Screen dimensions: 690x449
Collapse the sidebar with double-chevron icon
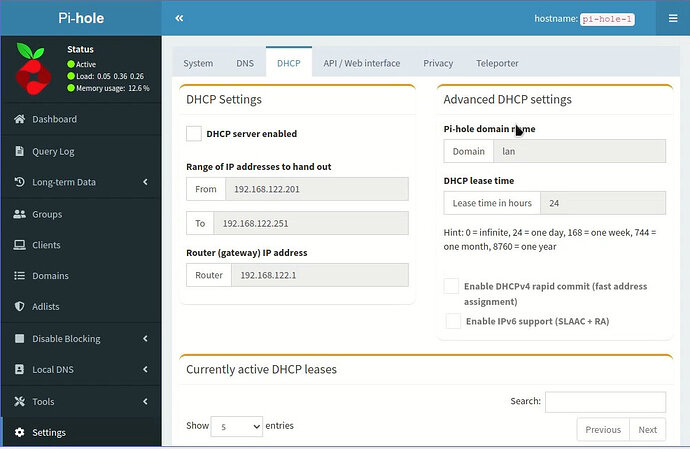click(179, 18)
